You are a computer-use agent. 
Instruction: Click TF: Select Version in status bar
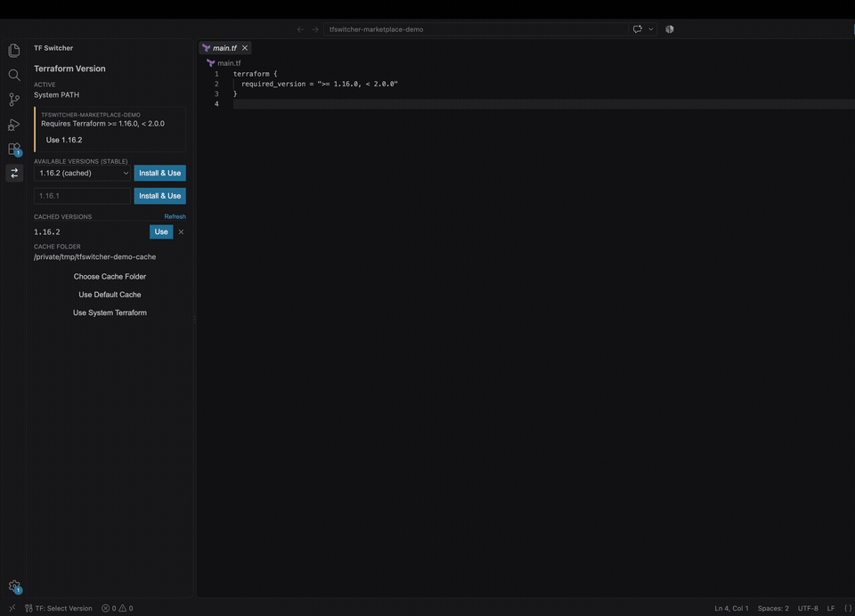click(x=59, y=608)
